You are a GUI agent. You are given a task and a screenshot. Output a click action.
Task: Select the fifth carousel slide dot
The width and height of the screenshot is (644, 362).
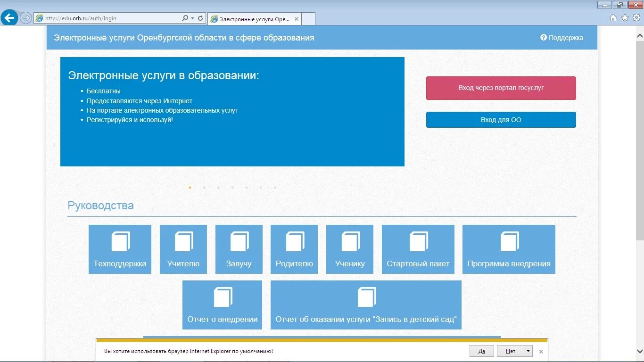pos(247,188)
